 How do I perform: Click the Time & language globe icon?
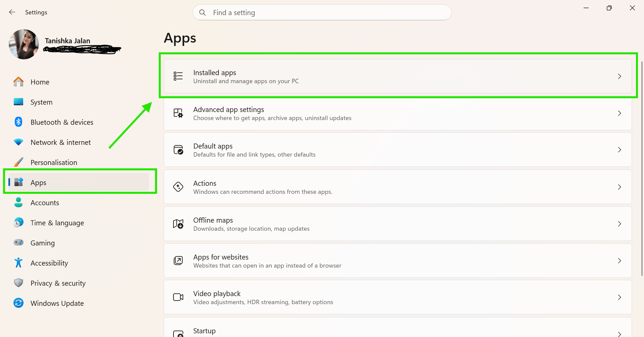coord(18,222)
